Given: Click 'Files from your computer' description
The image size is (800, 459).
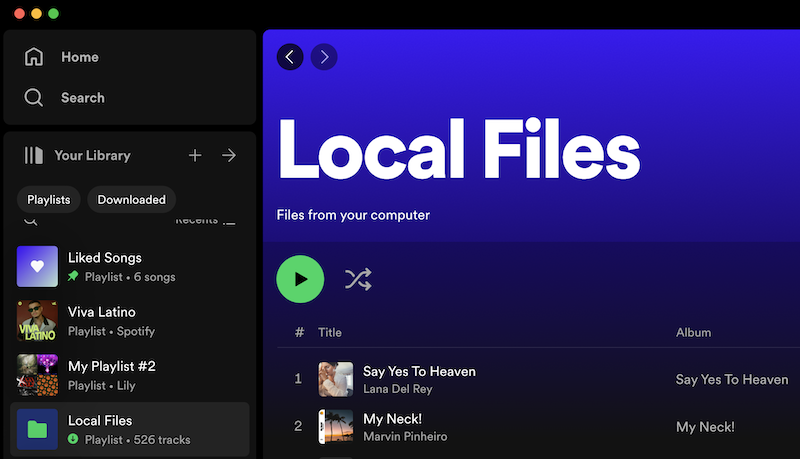Looking at the screenshot, I should [x=353, y=215].
